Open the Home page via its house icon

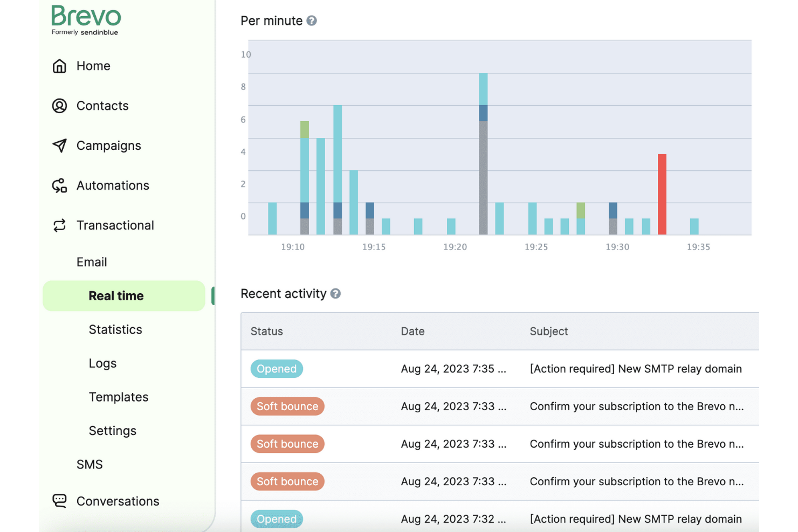(60, 65)
